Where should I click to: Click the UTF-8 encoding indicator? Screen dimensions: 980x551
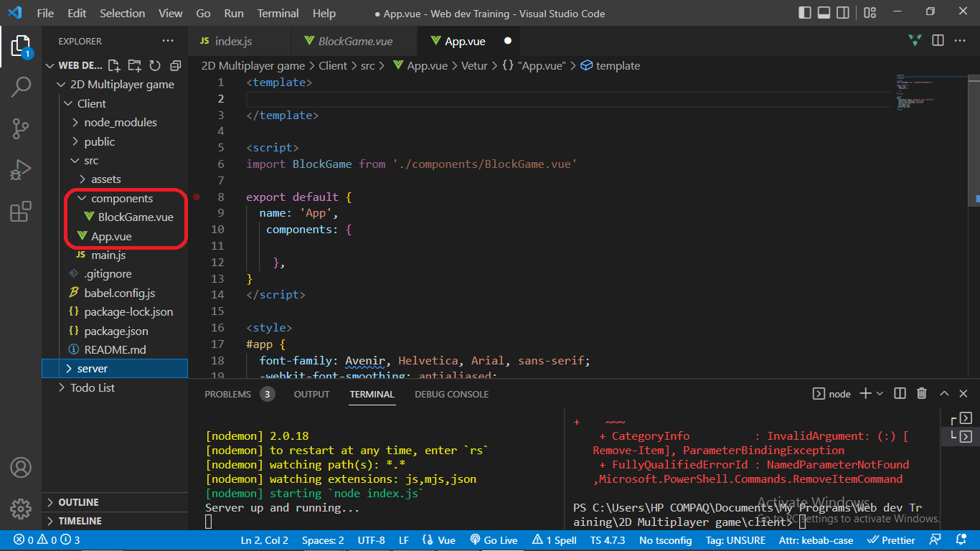[x=371, y=540]
